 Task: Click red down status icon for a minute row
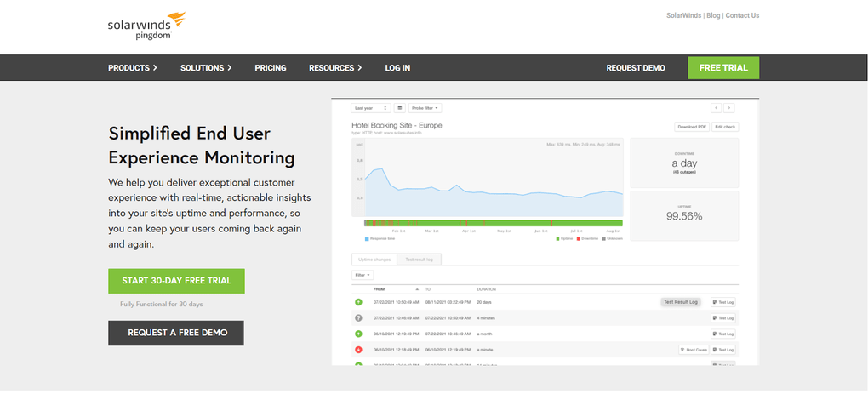[358, 350]
